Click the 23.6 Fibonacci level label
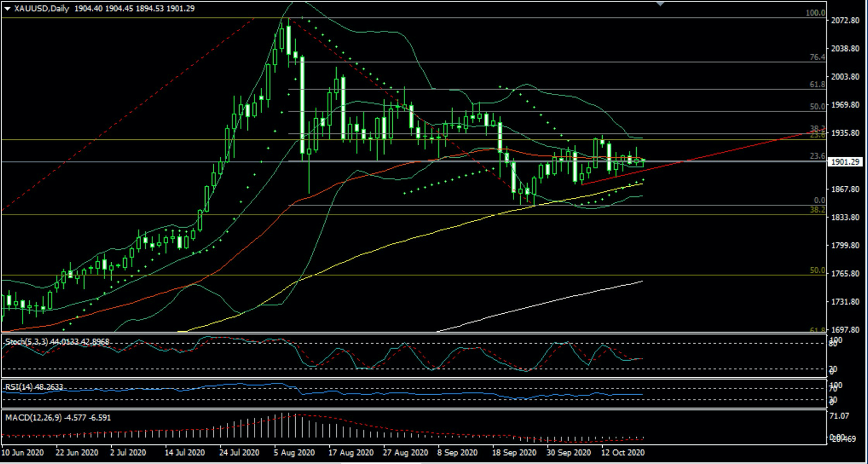The height and width of the screenshot is (464, 868). click(x=818, y=156)
